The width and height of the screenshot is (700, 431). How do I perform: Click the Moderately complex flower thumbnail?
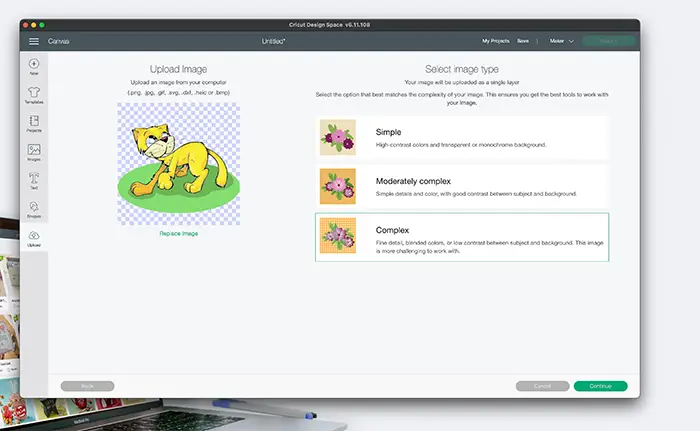[x=338, y=186]
